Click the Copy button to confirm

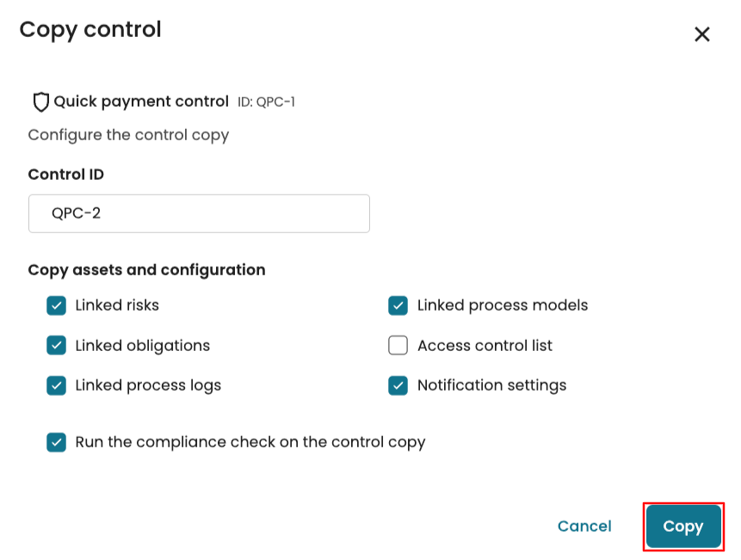(683, 526)
